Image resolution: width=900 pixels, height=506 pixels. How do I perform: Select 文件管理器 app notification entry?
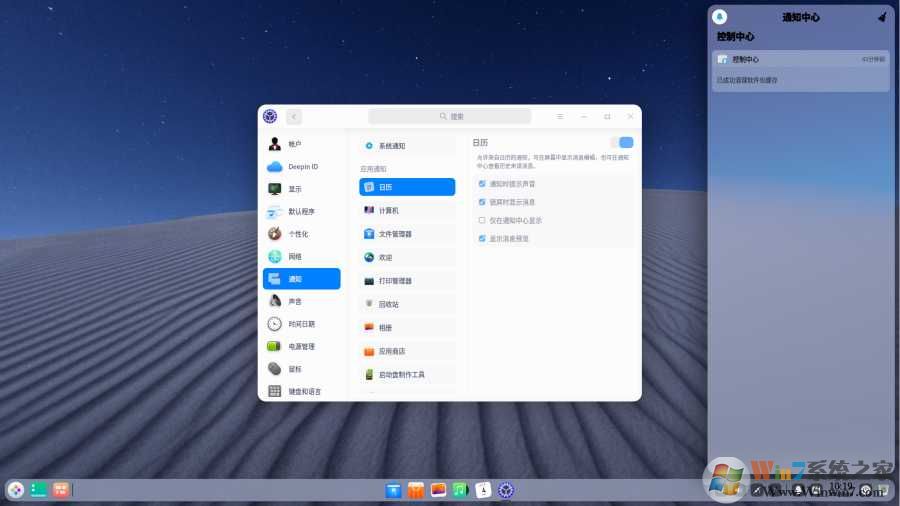coord(407,234)
